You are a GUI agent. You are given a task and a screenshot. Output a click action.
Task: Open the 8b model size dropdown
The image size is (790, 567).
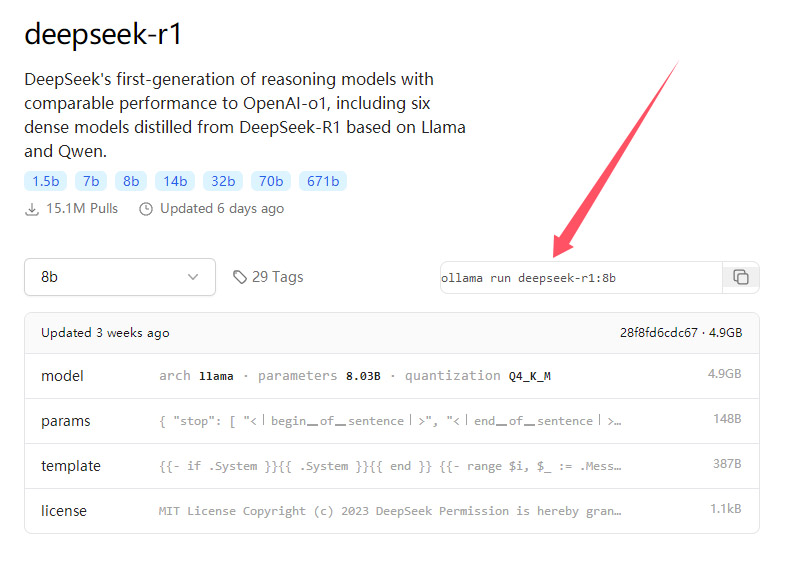point(120,277)
